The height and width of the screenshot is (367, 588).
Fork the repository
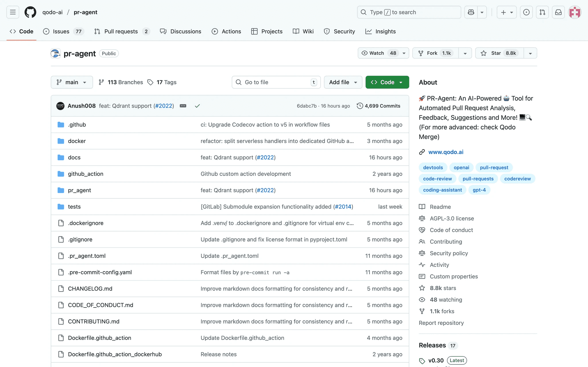(x=436, y=53)
